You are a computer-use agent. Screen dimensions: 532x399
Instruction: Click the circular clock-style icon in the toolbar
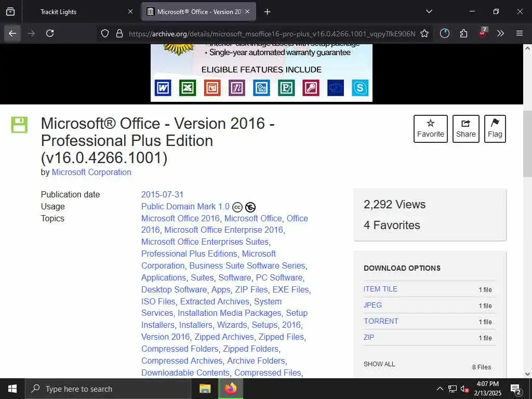pos(445,33)
